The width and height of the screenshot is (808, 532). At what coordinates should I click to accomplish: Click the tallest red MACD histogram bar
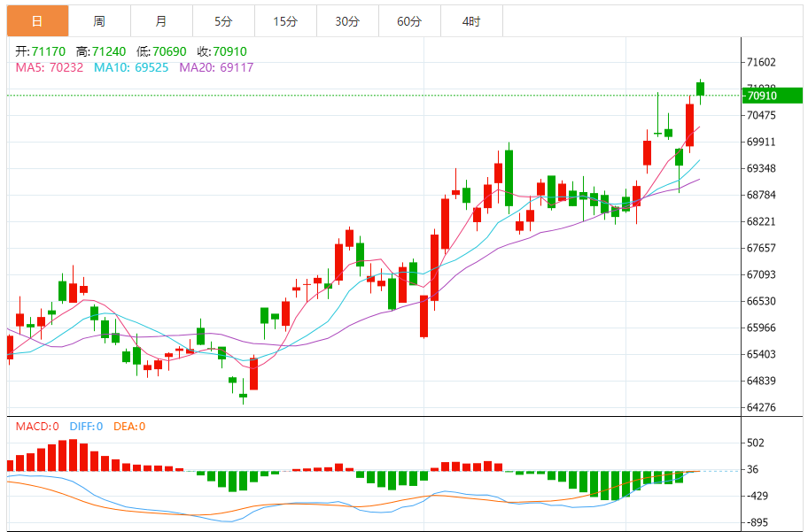(x=74, y=455)
